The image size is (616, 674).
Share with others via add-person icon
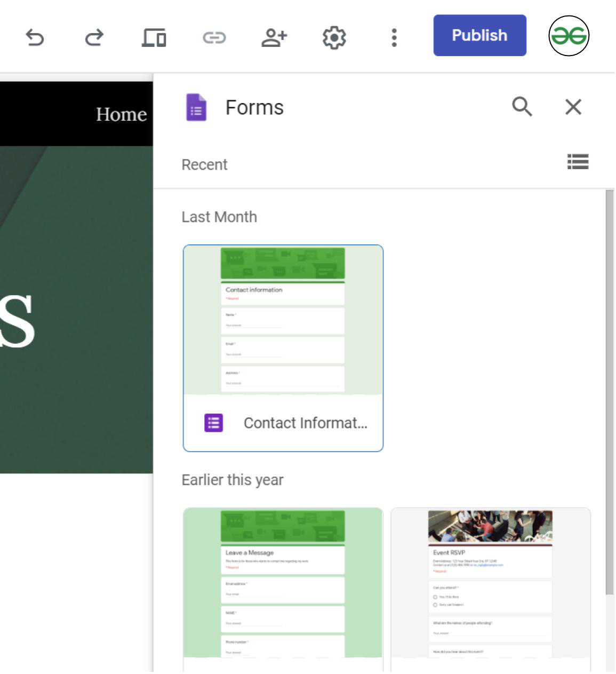pyautogui.click(x=274, y=37)
